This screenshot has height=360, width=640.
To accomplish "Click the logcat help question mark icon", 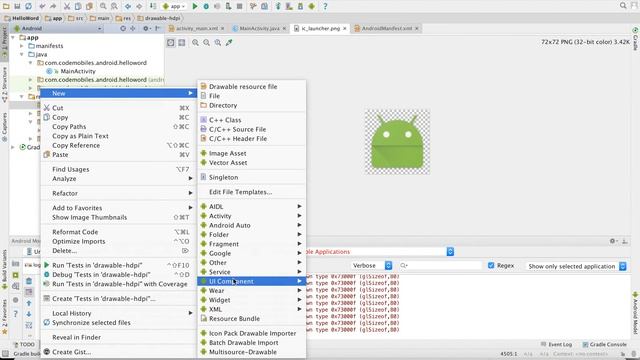I will click(x=16, y=314).
